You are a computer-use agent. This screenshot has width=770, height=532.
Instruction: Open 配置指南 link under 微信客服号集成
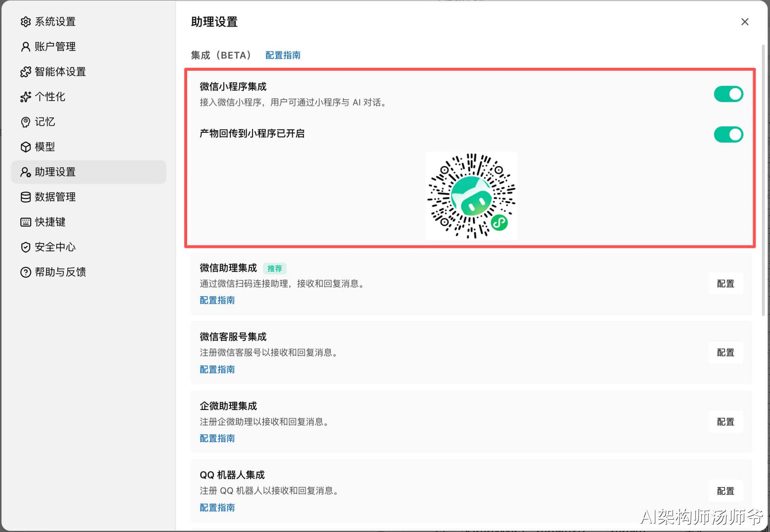point(217,369)
